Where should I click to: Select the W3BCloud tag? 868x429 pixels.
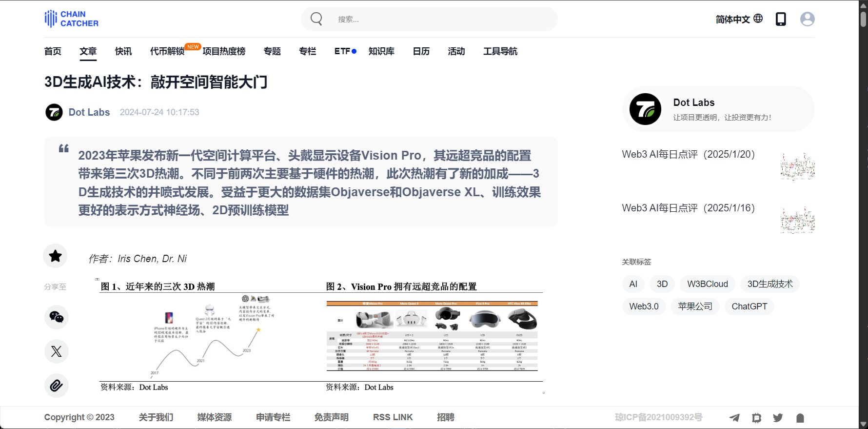click(708, 284)
